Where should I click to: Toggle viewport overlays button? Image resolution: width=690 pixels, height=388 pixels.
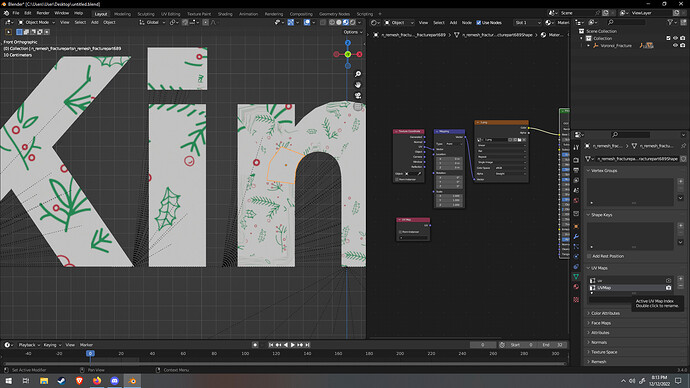click(x=307, y=22)
